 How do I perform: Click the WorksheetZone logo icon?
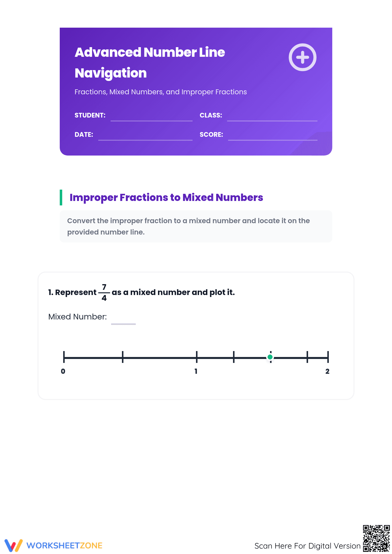(14, 545)
